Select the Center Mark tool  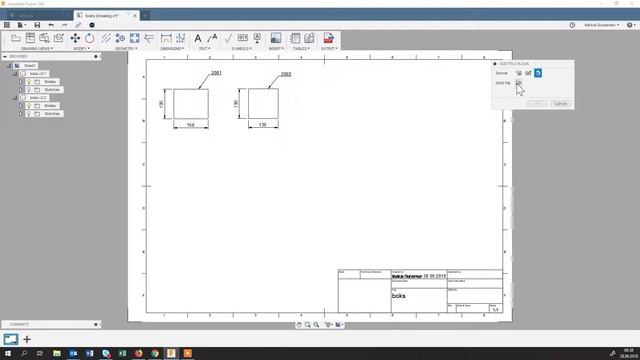(120, 38)
